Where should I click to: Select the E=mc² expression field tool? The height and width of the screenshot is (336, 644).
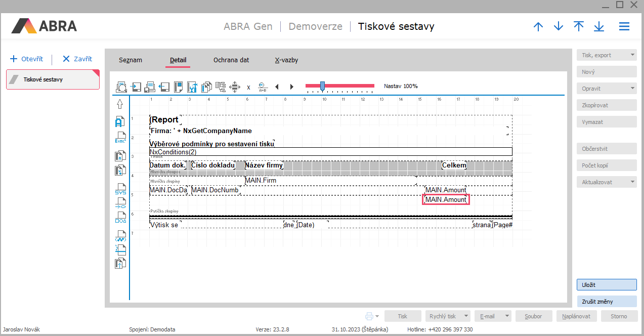point(120,138)
